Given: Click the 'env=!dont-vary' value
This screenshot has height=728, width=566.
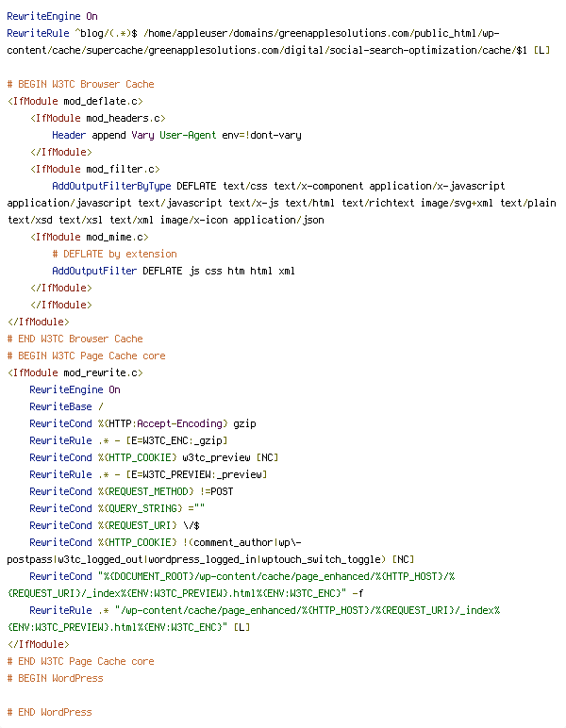Looking at the screenshot, I should 261,135.
